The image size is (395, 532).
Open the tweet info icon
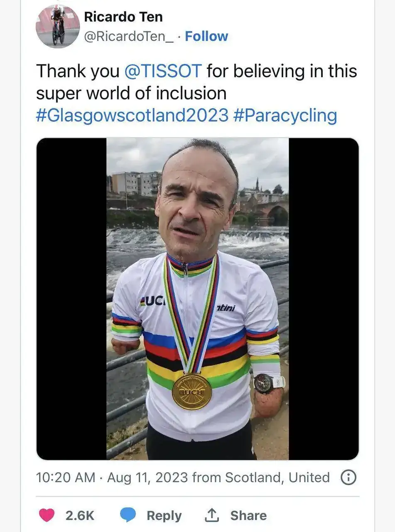(348, 478)
